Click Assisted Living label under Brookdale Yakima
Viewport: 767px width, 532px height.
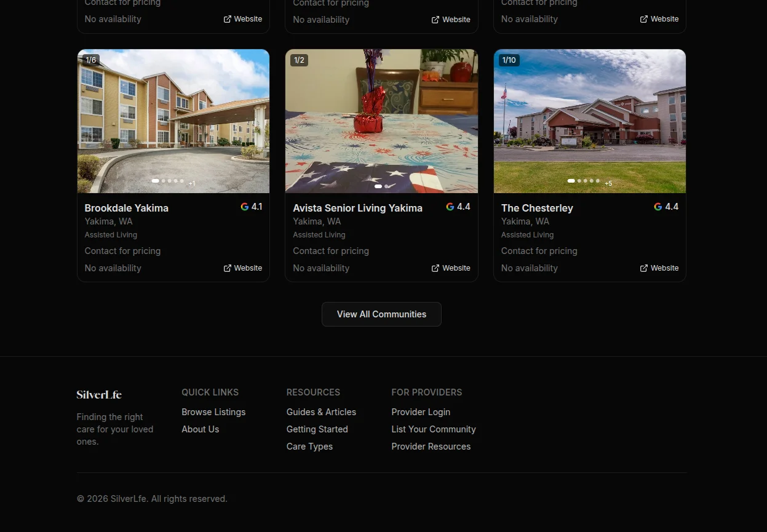111,235
